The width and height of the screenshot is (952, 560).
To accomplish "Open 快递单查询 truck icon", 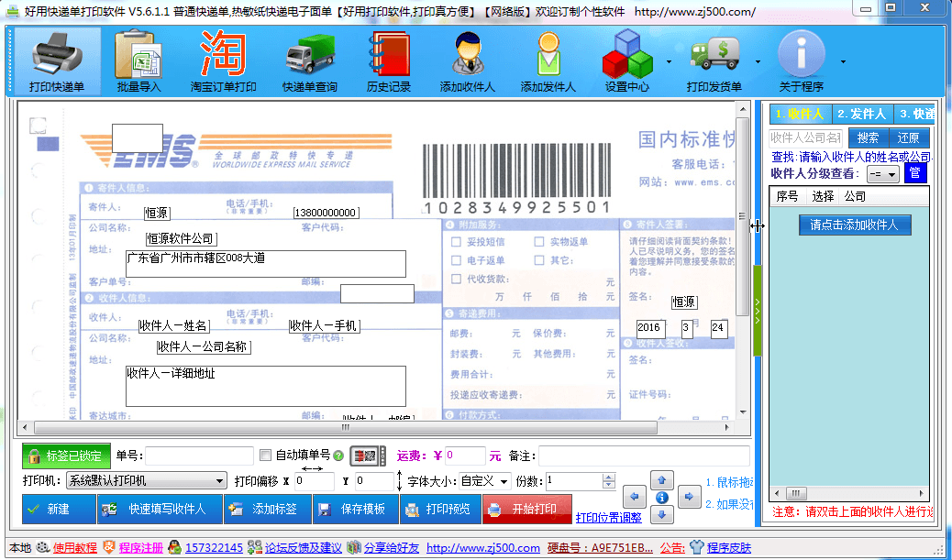I will pyautogui.click(x=309, y=61).
